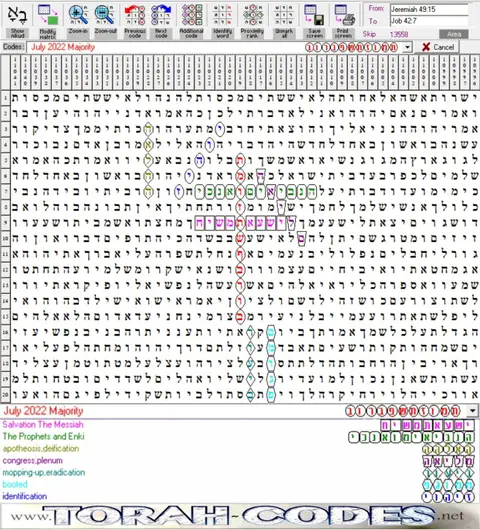Click the Skip value 13558
The image size is (480, 530).
point(399,34)
